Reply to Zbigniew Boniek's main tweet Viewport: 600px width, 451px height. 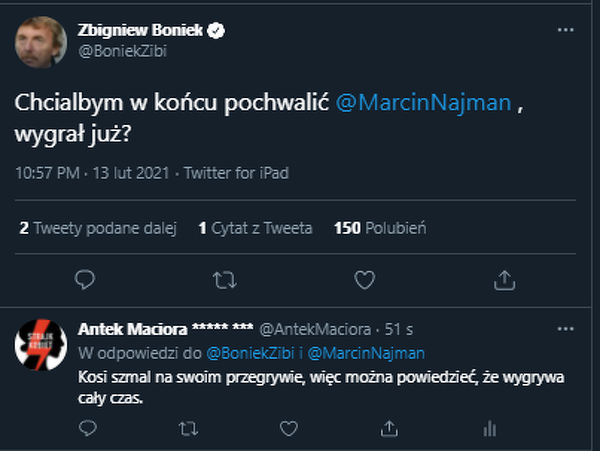[x=85, y=277]
